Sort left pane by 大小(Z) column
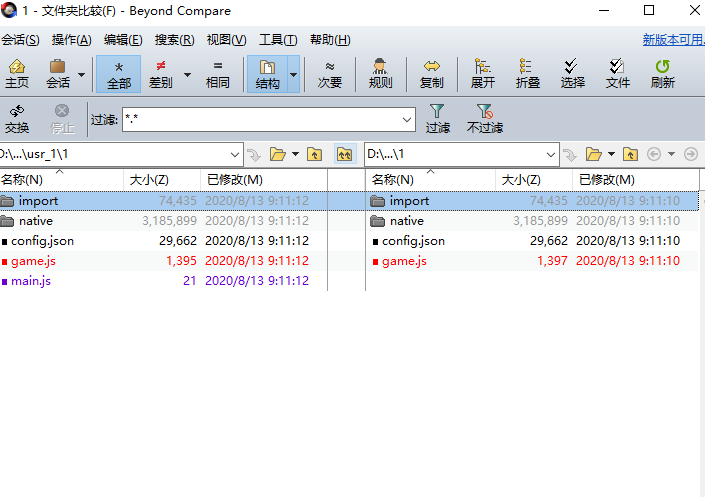The height and width of the screenshot is (497, 705). tap(162, 180)
